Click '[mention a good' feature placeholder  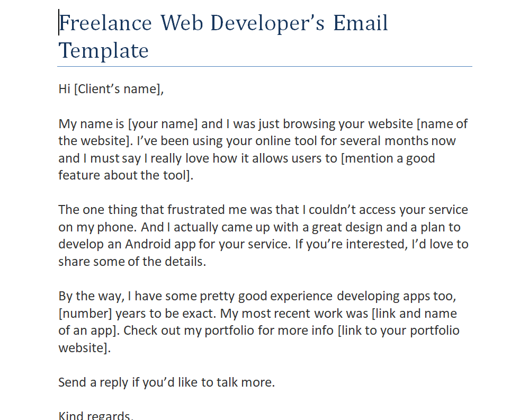tap(388, 158)
